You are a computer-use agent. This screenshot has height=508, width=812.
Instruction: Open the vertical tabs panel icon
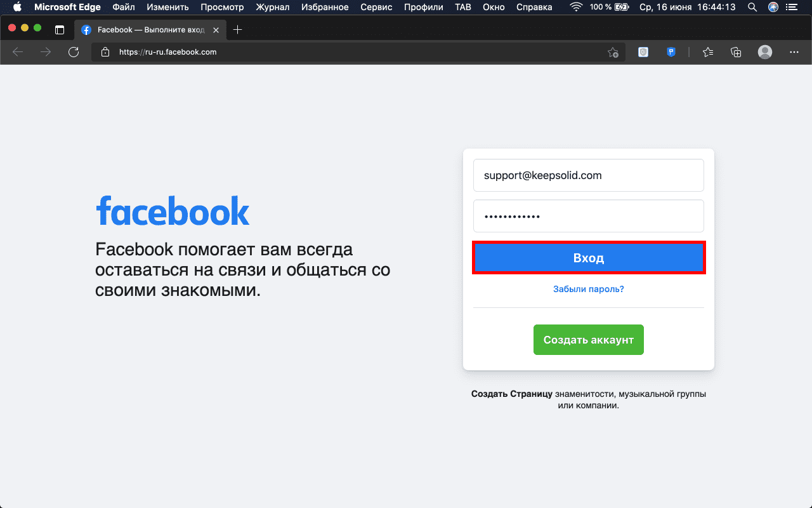coord(60,30)
